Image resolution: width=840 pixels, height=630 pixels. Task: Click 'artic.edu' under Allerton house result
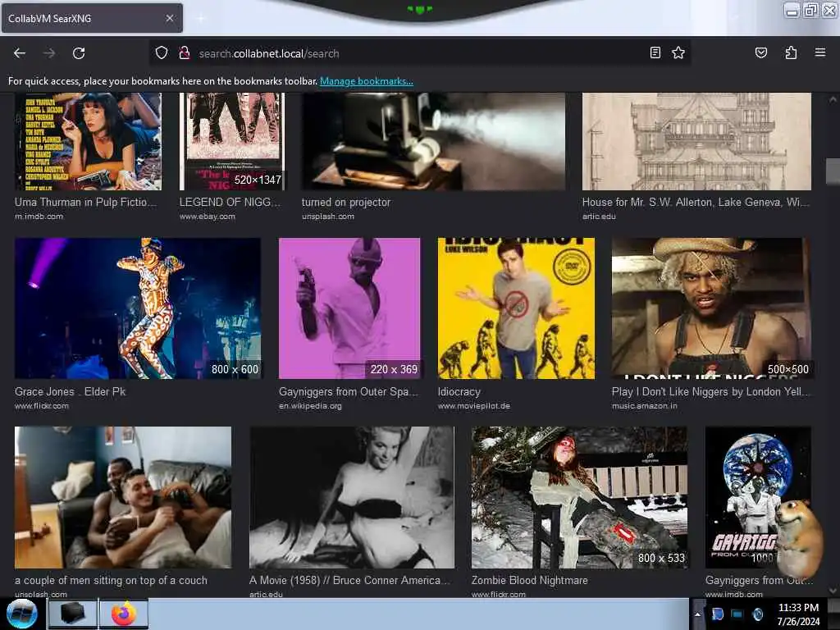click(x=599, y=217)
